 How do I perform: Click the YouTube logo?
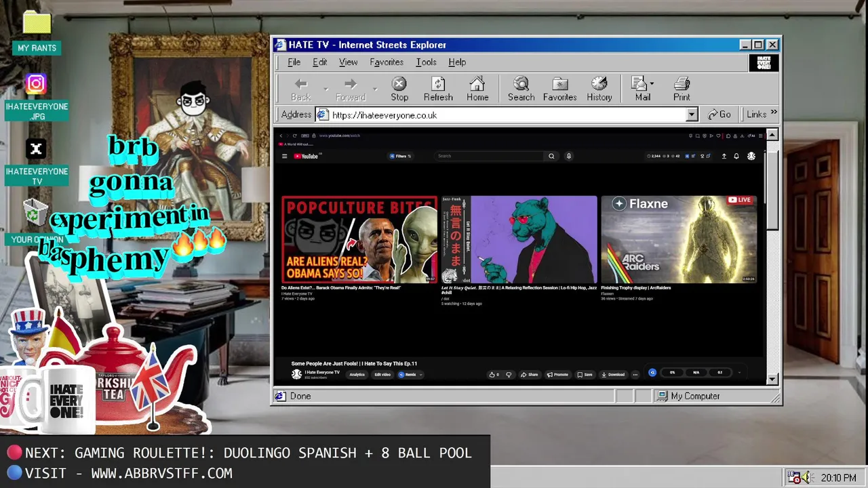pyautogui.click(x=307, y=157)
